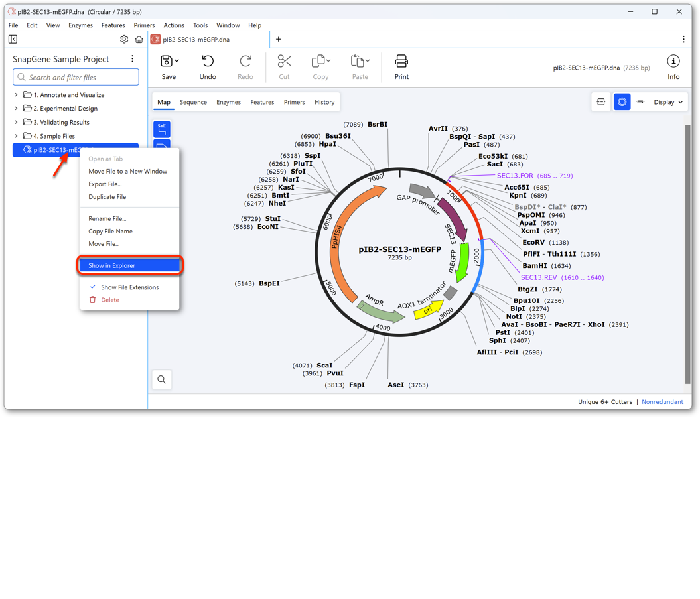Open the Help menu

click(x=255, y=25)
